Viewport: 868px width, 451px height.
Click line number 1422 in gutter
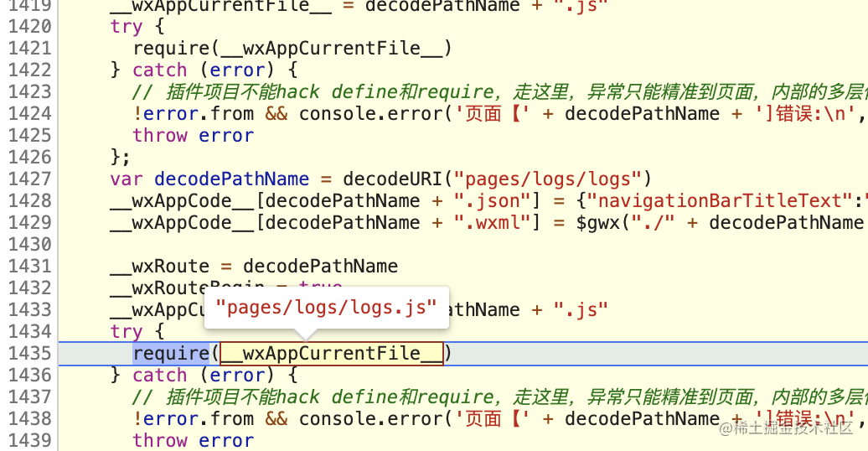point(29,70)
